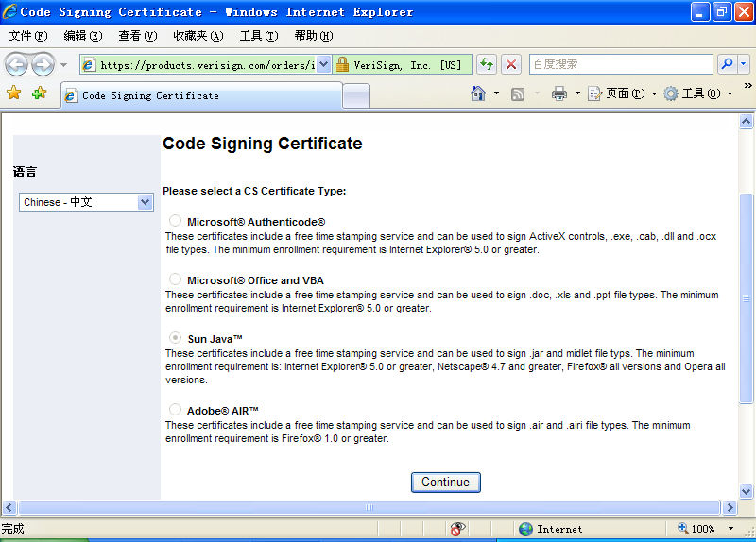Click the Microsoft® Authenticode® label text

[256, 222]
